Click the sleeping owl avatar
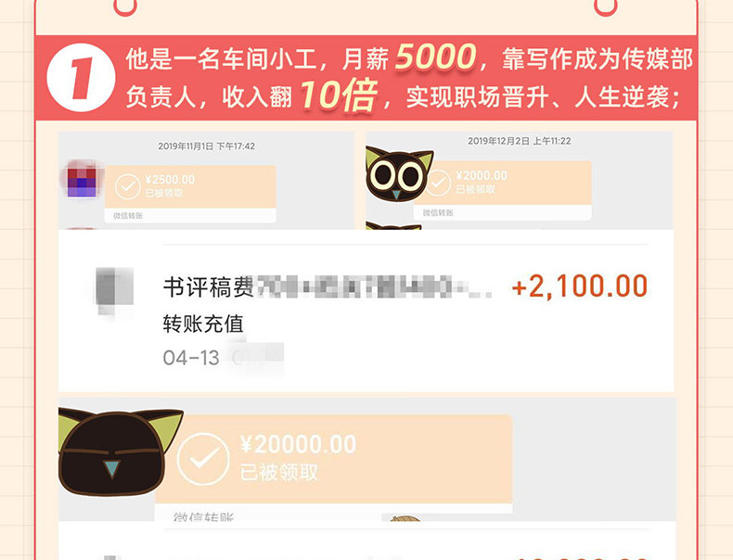Viewport: 733px width, 560px height. [x=119, y=452]
